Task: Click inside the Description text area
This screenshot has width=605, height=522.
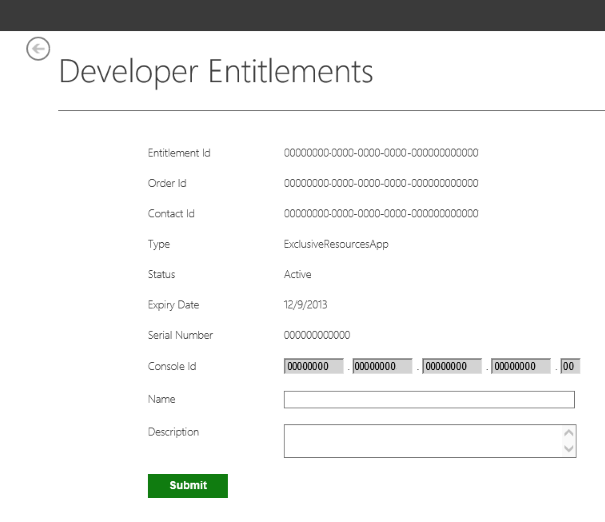Action: pos(423,441)
